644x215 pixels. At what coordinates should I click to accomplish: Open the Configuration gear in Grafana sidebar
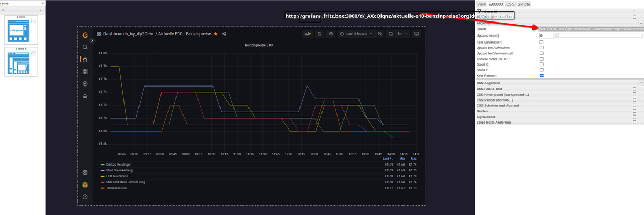point(85,173)
